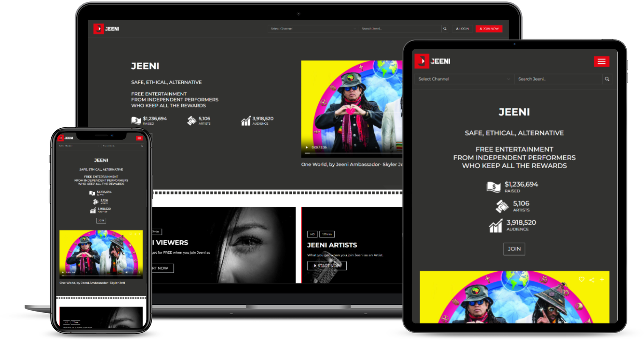Click the Jeeni logo on the laptop screen
The height and width of the screenshot is (340, 644).
pyautogui.click(x=106, y=29)
